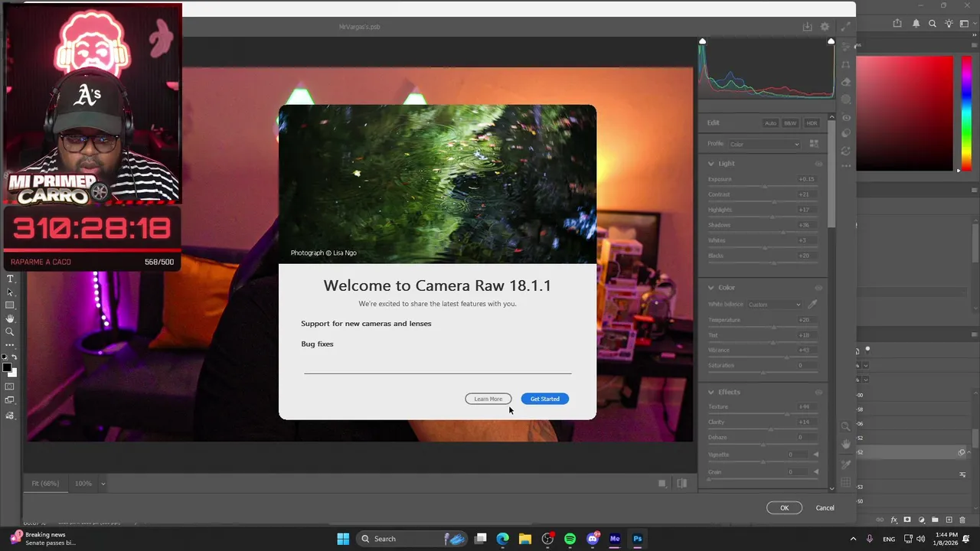Click the layer effects fx icon
The image size is (980, 551).
coord(893,520)
